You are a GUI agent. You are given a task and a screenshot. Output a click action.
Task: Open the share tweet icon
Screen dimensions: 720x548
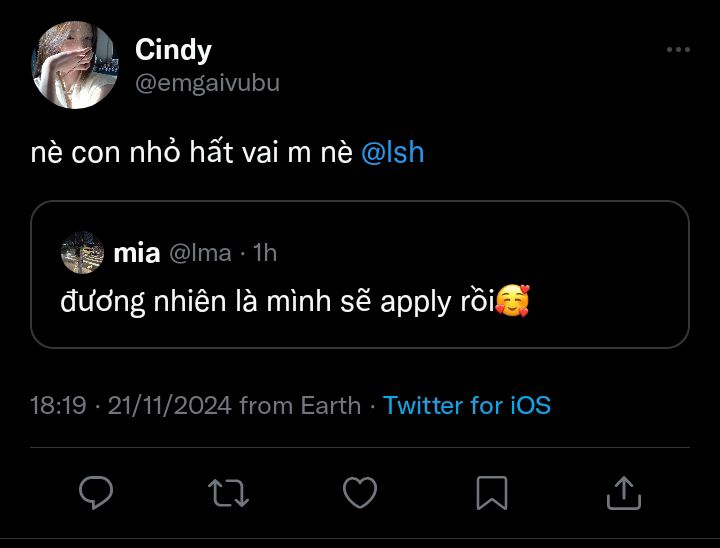click(x=623, y=492)
